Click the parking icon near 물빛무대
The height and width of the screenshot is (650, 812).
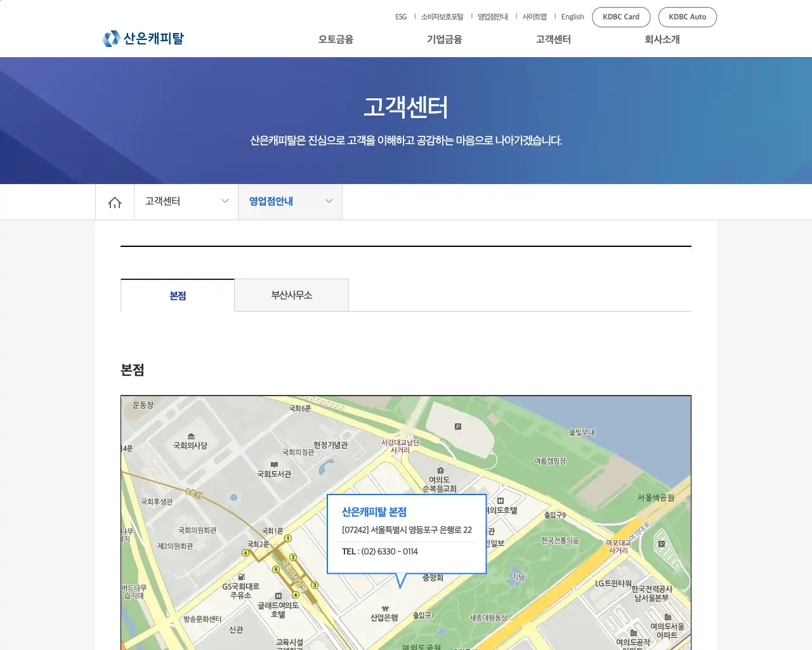[x=458, y=427]
